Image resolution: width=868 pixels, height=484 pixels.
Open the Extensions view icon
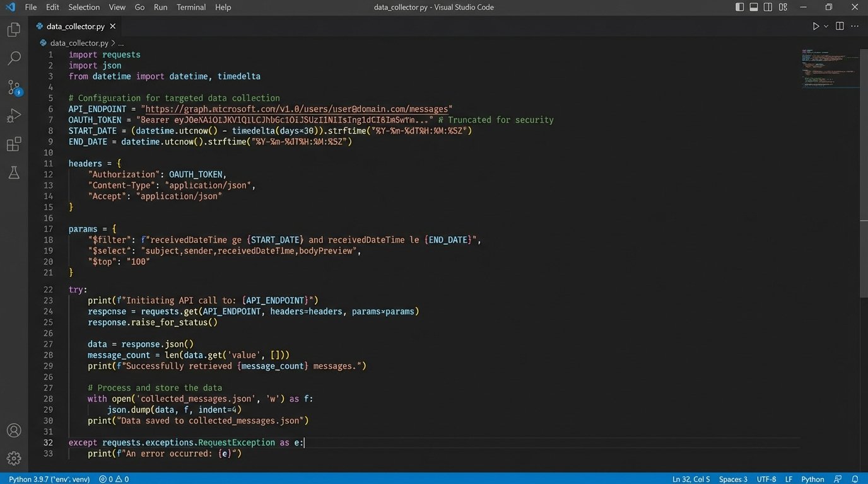[13, 145]
